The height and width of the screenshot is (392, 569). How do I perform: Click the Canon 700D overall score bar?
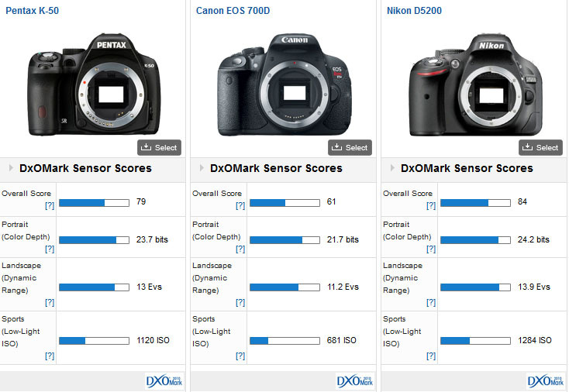click(x=284, y=203)
